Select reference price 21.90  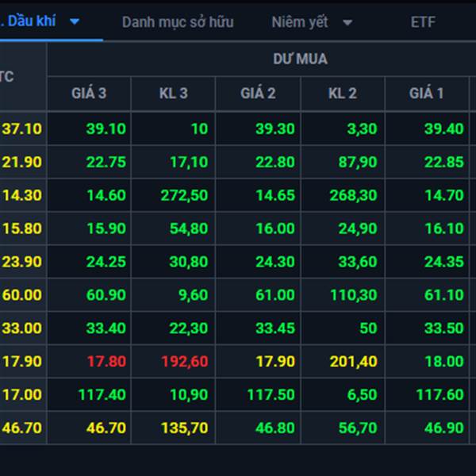click(x=21, y=162)
